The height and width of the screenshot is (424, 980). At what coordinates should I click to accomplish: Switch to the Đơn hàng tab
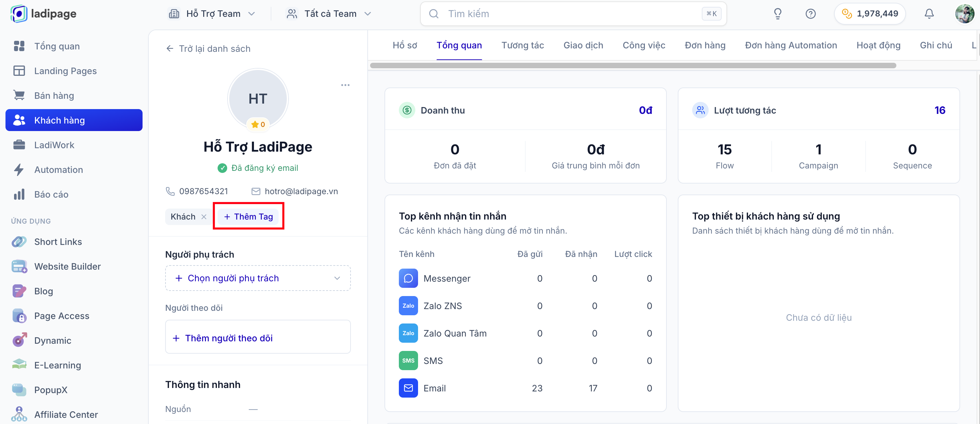[x=705, y=45]
